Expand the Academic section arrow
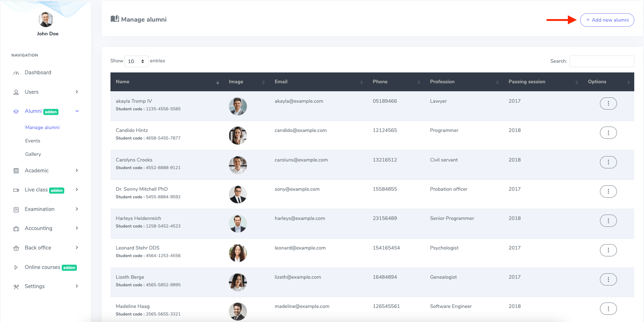This screenshot has width=644, height=322. tap(77, 171)
